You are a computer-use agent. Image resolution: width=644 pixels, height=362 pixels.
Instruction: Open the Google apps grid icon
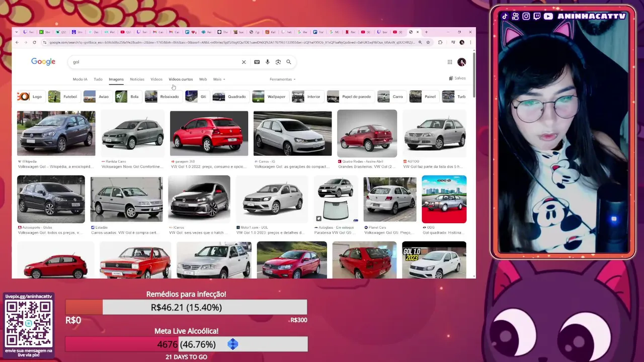[x=450, y=62]
